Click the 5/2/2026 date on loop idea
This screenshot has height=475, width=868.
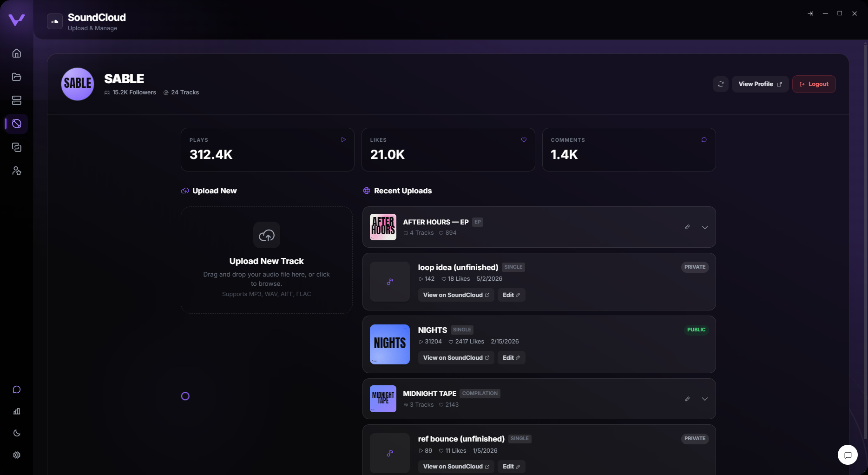click(489, 279)
